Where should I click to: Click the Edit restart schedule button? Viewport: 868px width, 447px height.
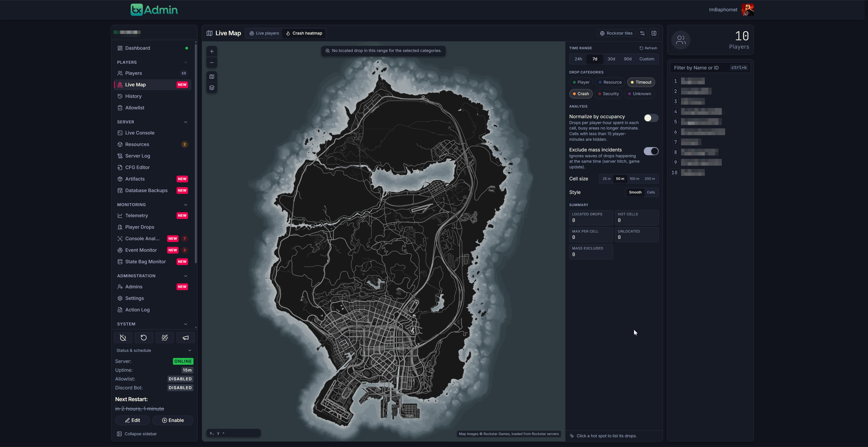pos(132,420)
